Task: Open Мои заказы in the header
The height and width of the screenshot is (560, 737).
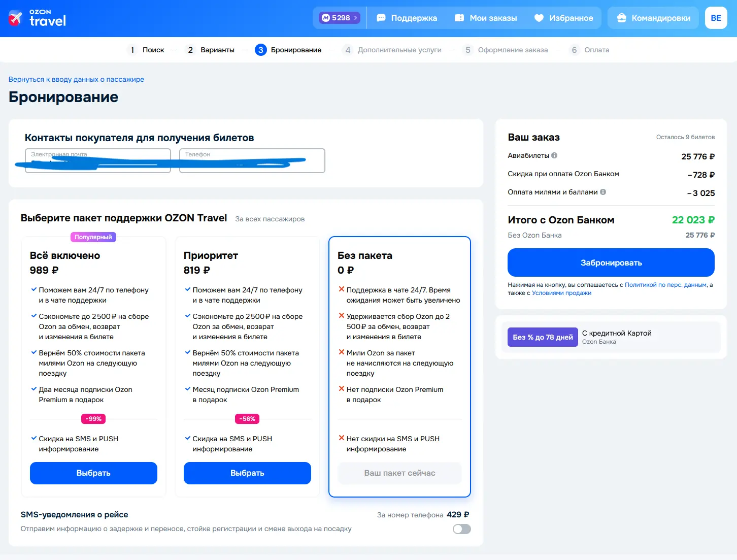Action: pos(486,18)
